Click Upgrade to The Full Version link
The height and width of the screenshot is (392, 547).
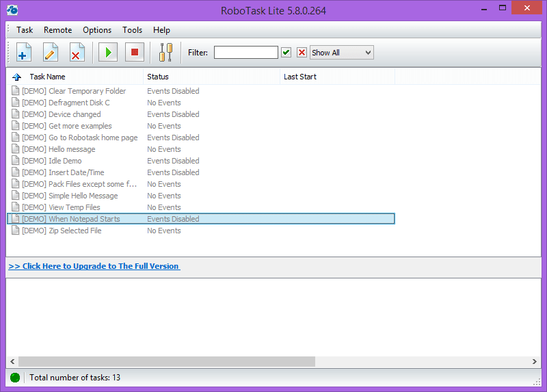(94, 266)
